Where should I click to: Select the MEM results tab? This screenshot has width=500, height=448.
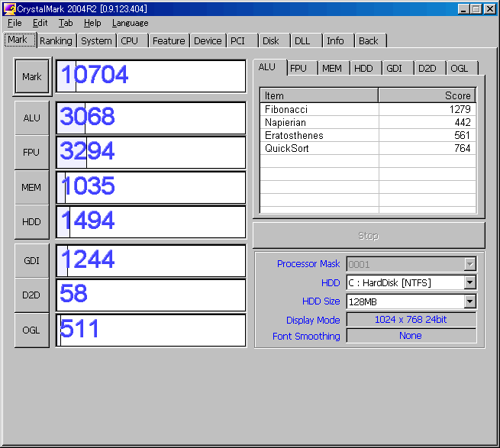(x=334, y=69)
